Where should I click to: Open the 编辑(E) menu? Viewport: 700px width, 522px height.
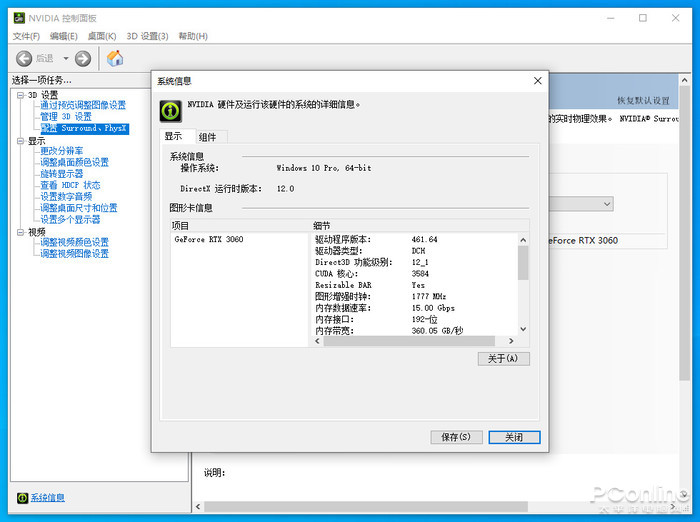(x=63, y=36)
